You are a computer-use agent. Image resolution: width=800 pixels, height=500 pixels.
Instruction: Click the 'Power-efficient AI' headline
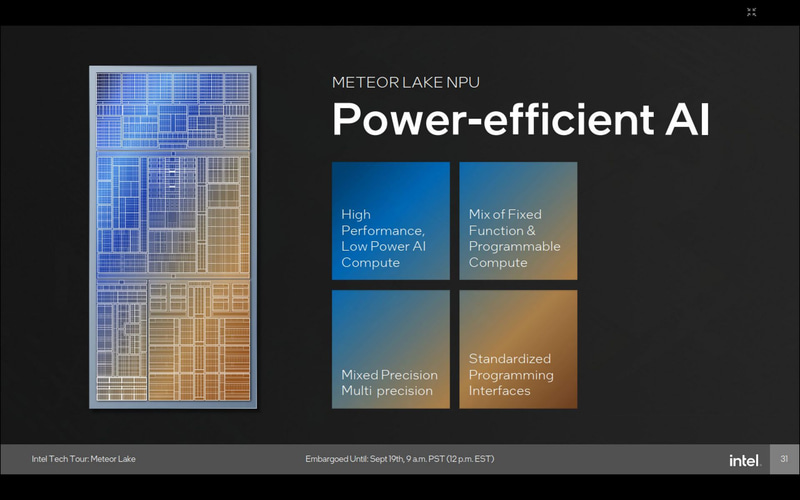pos(520,119)
